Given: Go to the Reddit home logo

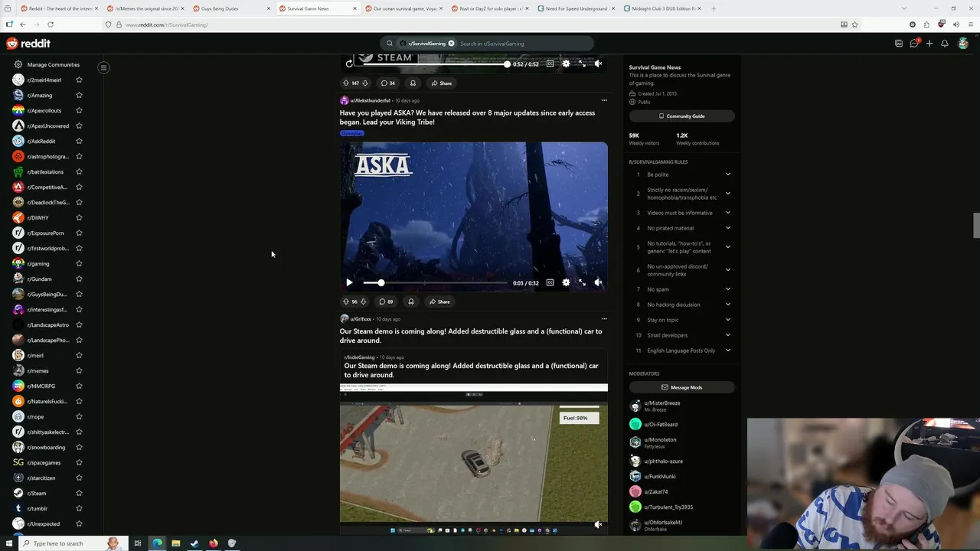Looking at the screenshot, I should (x=28, y=44).
